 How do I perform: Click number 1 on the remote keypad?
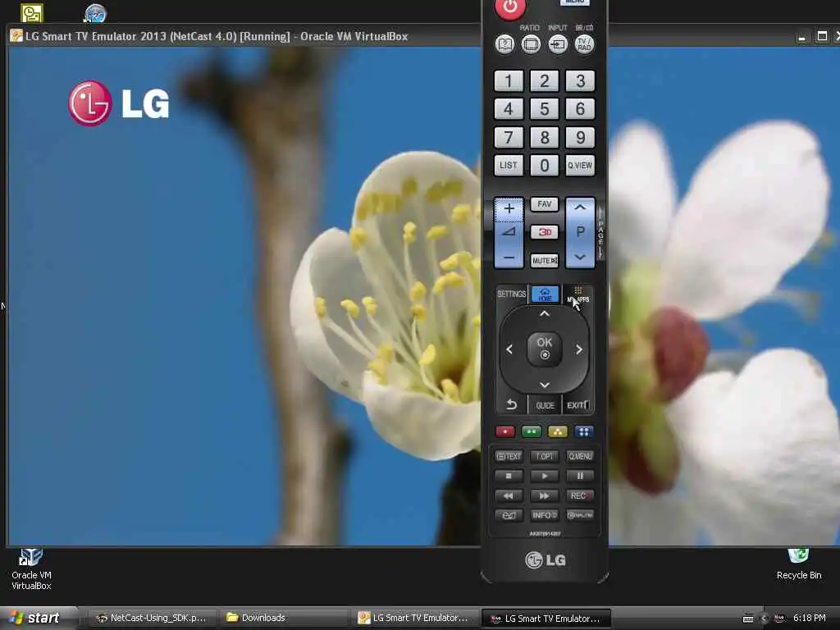pyautogui.click(x=509, y=81)
